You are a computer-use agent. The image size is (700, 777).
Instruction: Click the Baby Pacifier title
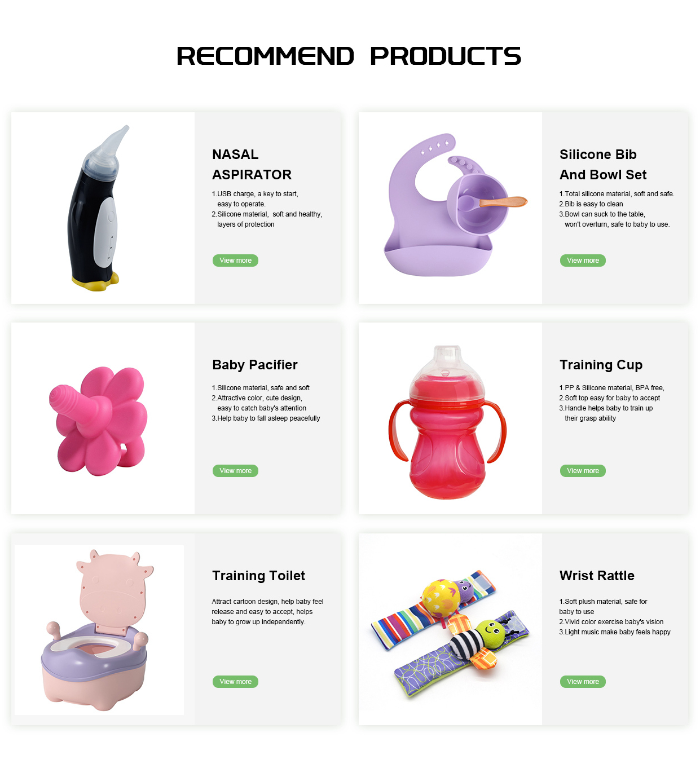[255, 365]
